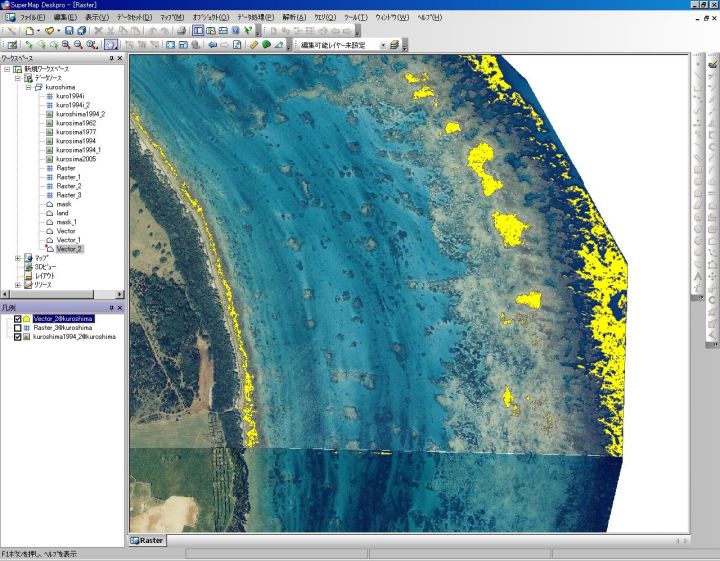Screen dimensions: 720x561
Task: Click the layer stack icon beside the layer dropdown
Action: pyautogui.click(x=395, y=45)
